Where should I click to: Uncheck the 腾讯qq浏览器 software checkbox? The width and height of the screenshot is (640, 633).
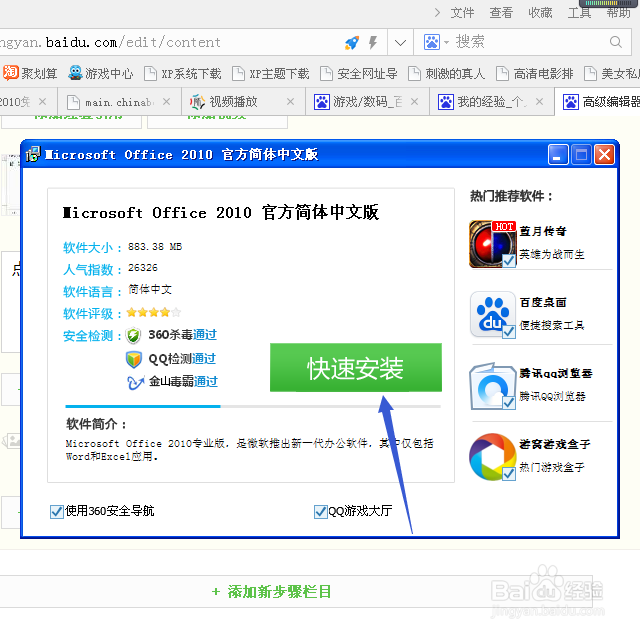509,402
